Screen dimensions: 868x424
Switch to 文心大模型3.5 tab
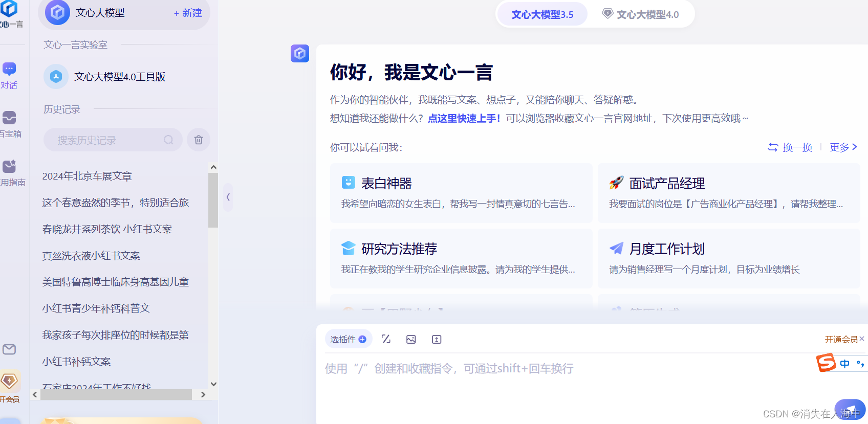542,14
